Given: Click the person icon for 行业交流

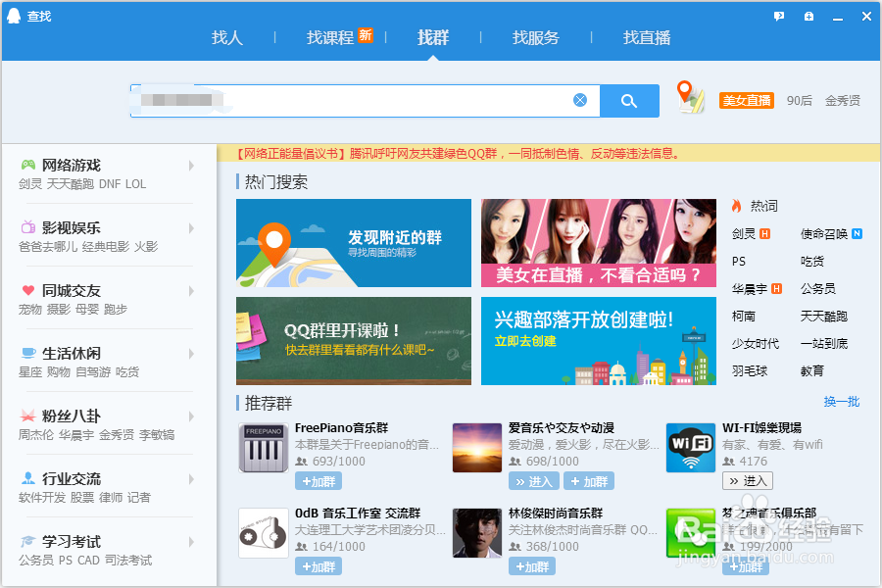Looking at the screenshot, I should (28, 479).
